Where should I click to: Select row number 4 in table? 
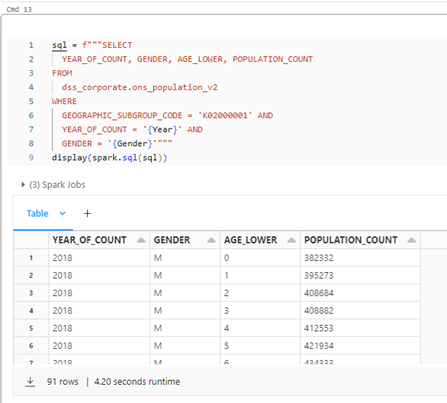click(x=31, y=311)
